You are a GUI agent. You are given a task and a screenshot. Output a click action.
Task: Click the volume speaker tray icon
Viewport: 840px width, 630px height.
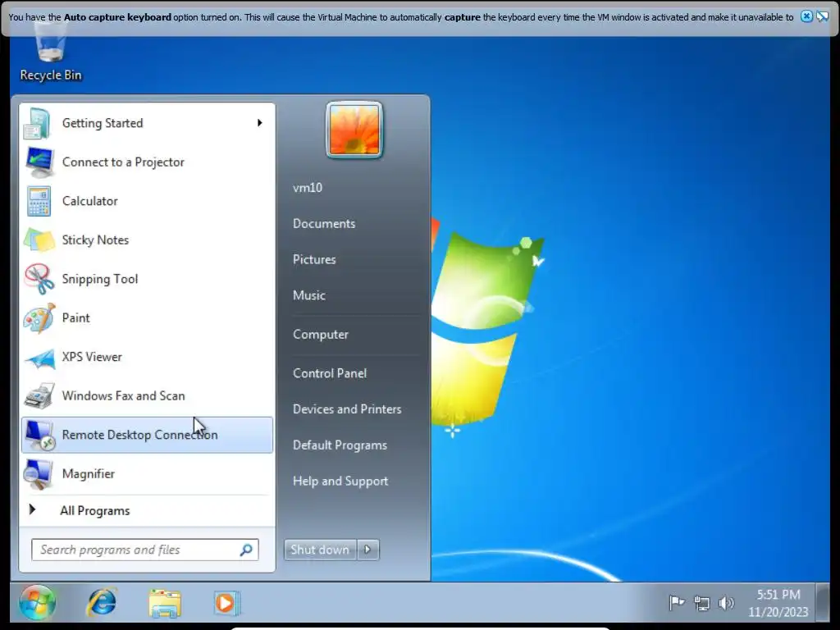tap(726, 603)
